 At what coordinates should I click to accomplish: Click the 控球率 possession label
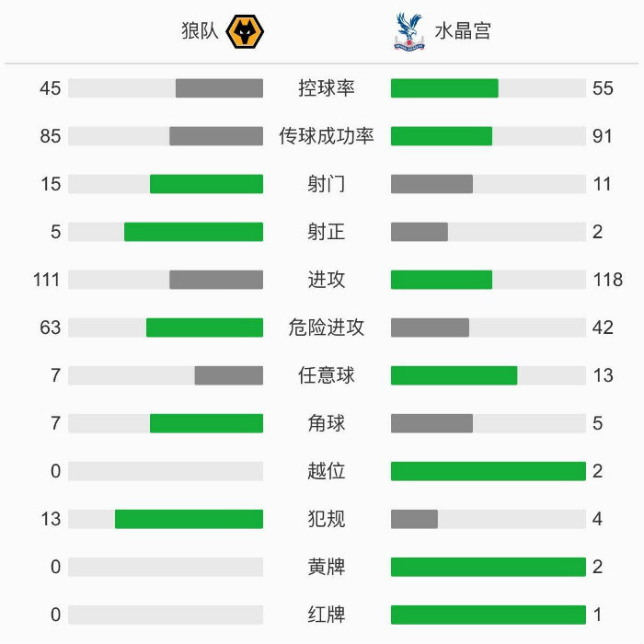pyautogui.click(x=327, y=88)
